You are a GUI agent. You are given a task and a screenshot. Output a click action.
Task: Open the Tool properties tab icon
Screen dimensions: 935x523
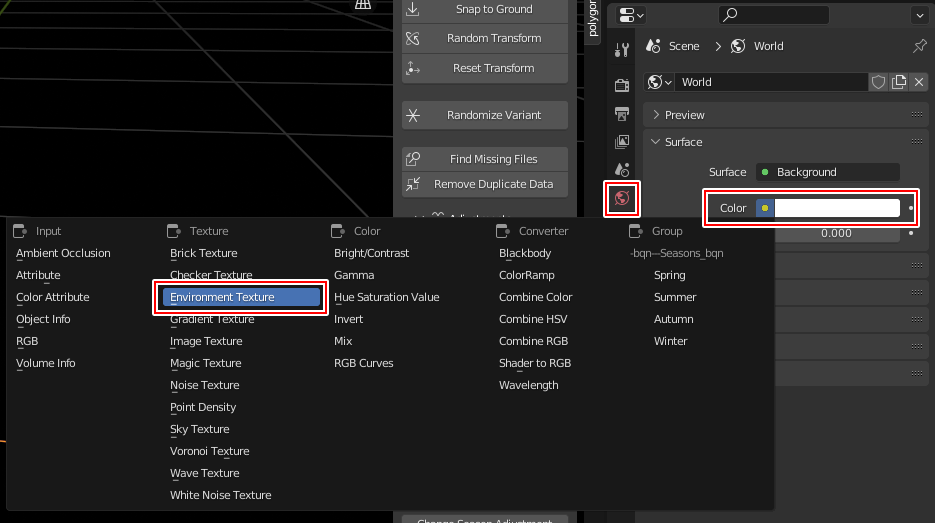click(x=622, y=51)
